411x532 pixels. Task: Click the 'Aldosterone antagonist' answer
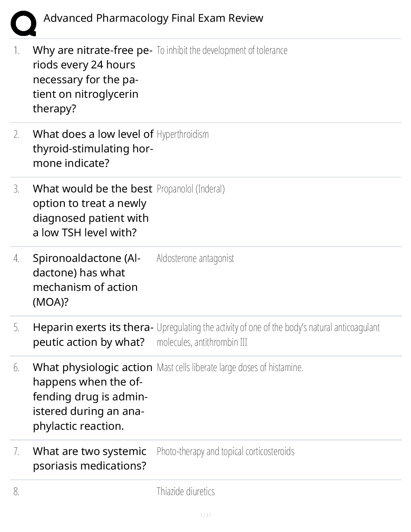pos(195,258)
